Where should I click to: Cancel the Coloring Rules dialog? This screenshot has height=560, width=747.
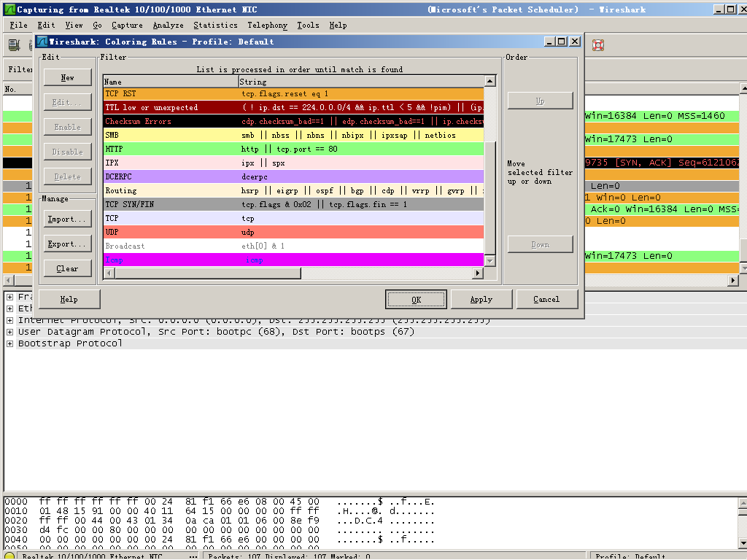point(547,299)
